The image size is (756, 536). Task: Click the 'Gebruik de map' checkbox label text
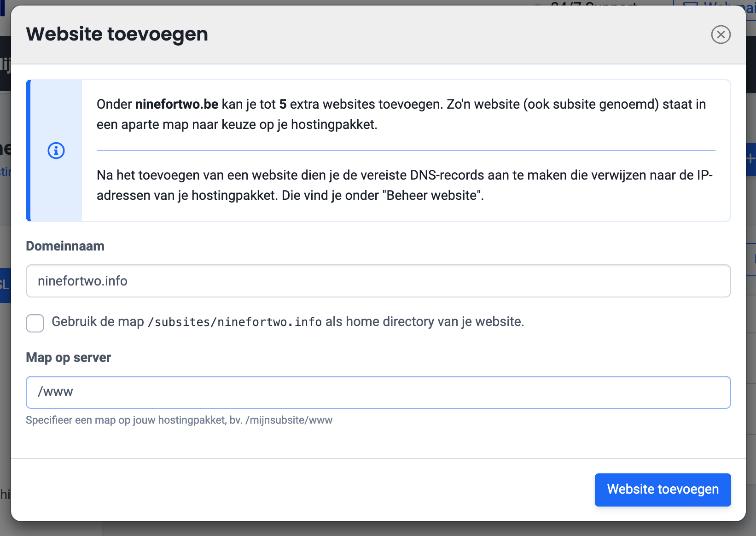click(x=98, y=321)
